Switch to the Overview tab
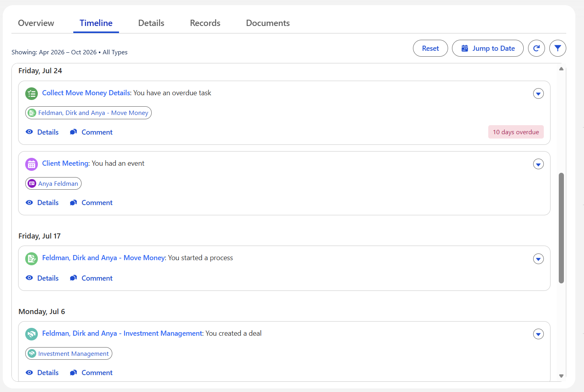 [x=36, y=23]
